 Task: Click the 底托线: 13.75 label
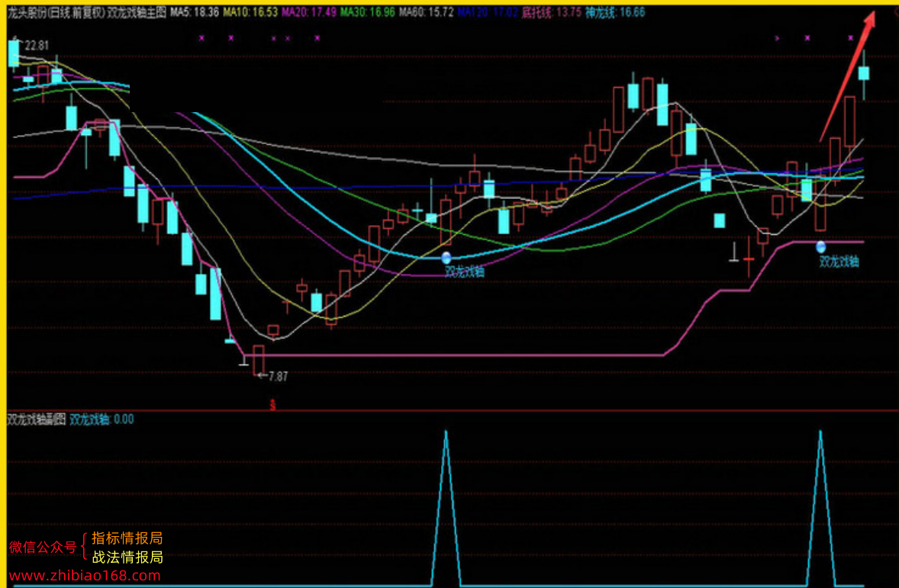[551, 12]
